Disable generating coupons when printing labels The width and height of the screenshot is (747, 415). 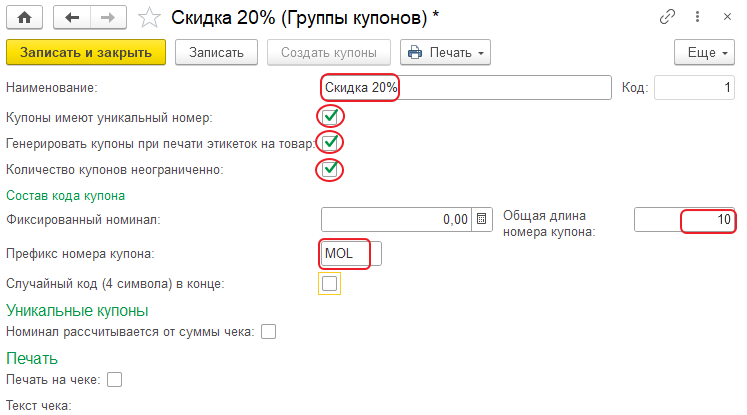(x=331, y=143)
